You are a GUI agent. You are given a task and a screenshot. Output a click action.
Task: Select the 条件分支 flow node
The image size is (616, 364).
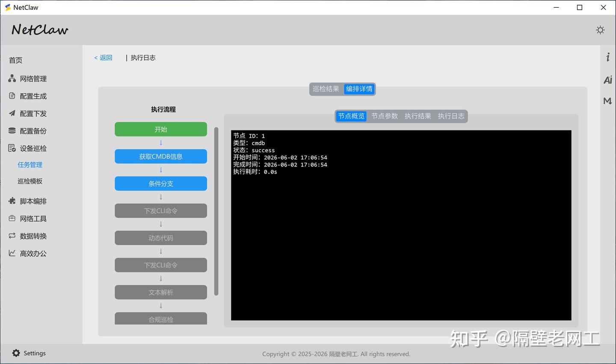point(161,183)
